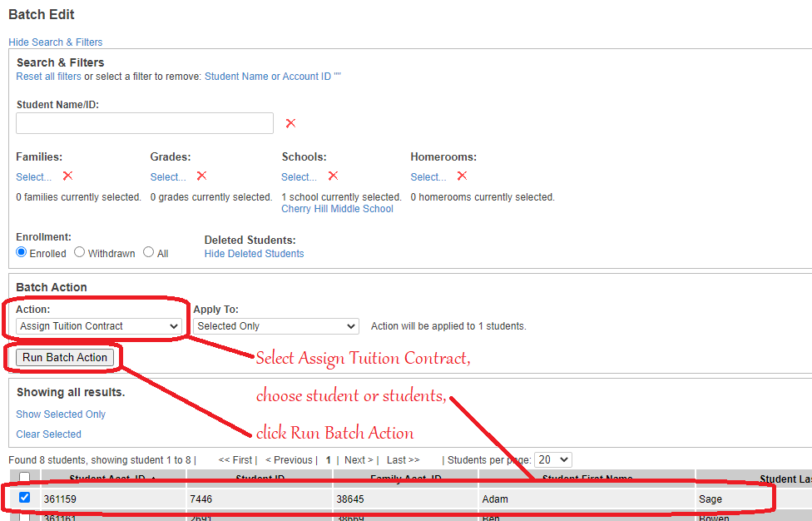The height and width of the screenshot is (521, 812).
Task: Open Students per page dropdown
Action: (553, 459)
